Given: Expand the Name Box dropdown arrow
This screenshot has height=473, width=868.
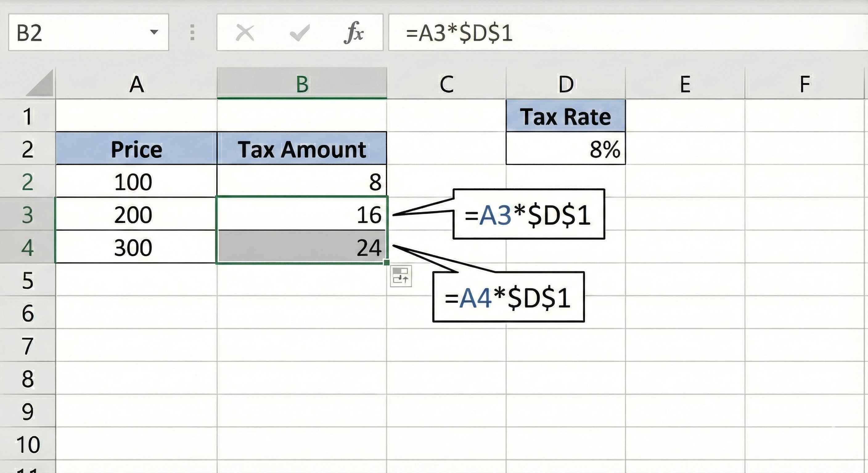Looking at the screenshot, I should 154,32.
